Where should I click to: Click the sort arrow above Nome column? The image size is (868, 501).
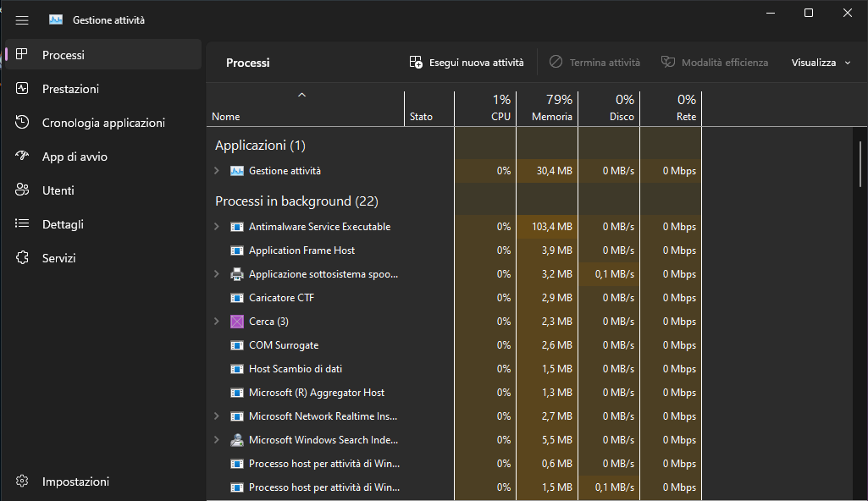click(x=301, y=95)
